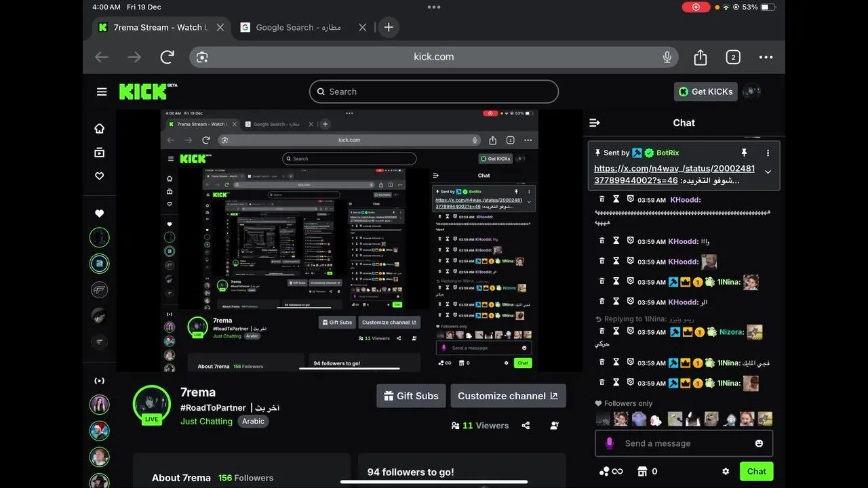Click the Get KICKs button
Image resolution: width=868 pixels, height=488 pixels.
pyautogui.click(x=705, y=91)
